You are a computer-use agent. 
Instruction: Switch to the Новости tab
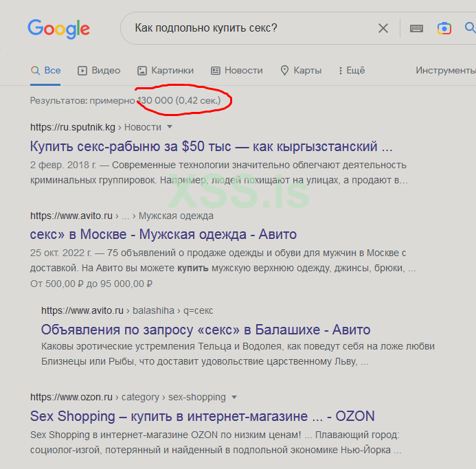click(237, 71)
